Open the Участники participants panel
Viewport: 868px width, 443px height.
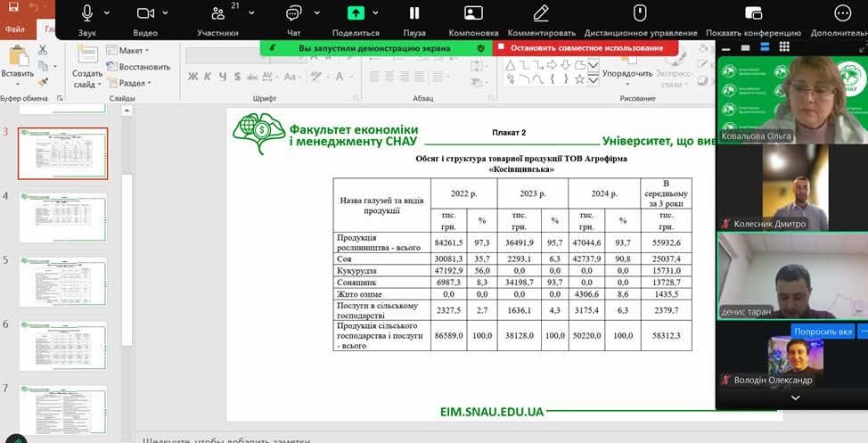pos(217,13)
